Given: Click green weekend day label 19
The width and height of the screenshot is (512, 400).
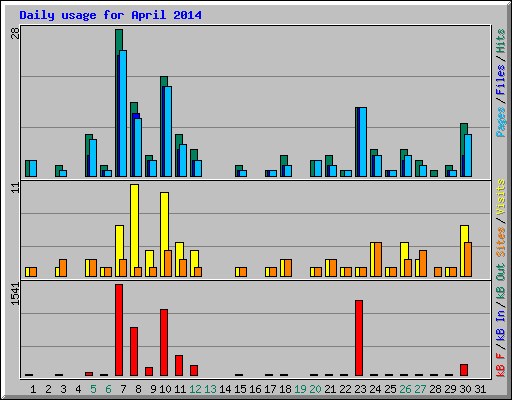Looking at the screenshot, I should (300, 389).
